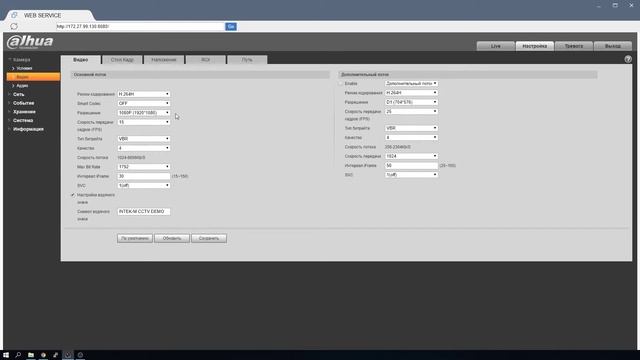Expand the Сеть sidebar section
The image size is (640, 360).
click(x=19, y=94)
